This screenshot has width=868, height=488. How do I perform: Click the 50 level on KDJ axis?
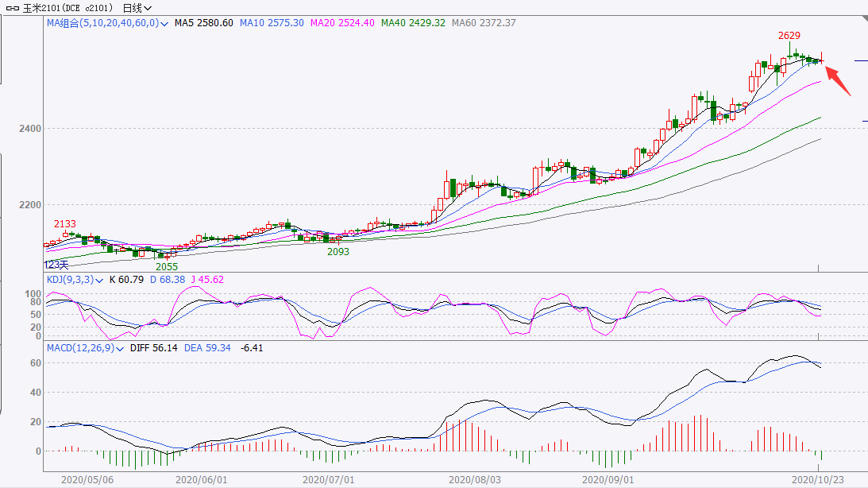coord(36,315)
